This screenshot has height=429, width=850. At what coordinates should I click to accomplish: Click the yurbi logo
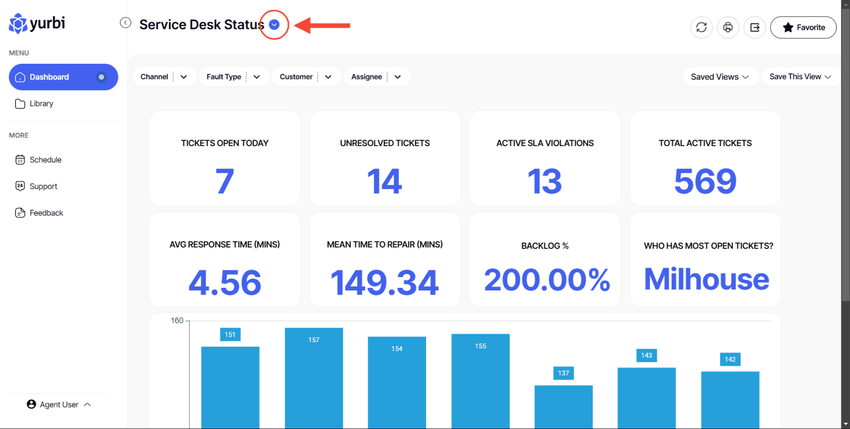click(37, 23)
